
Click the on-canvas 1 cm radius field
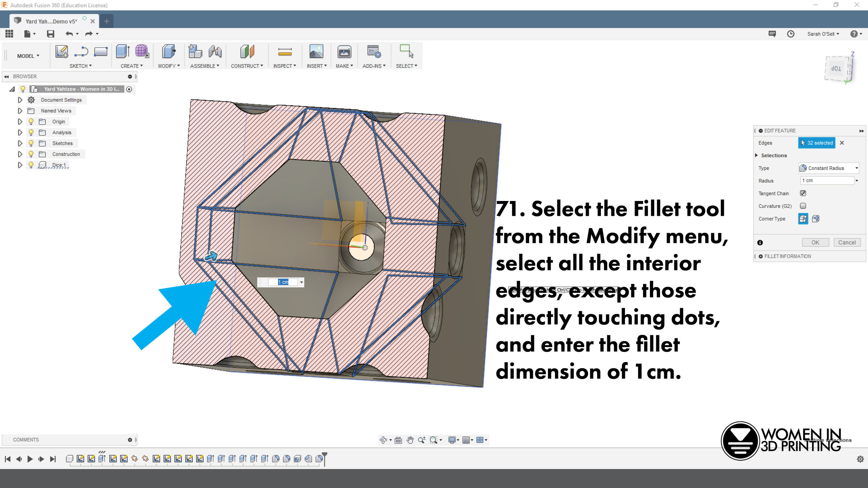[283, 282]
